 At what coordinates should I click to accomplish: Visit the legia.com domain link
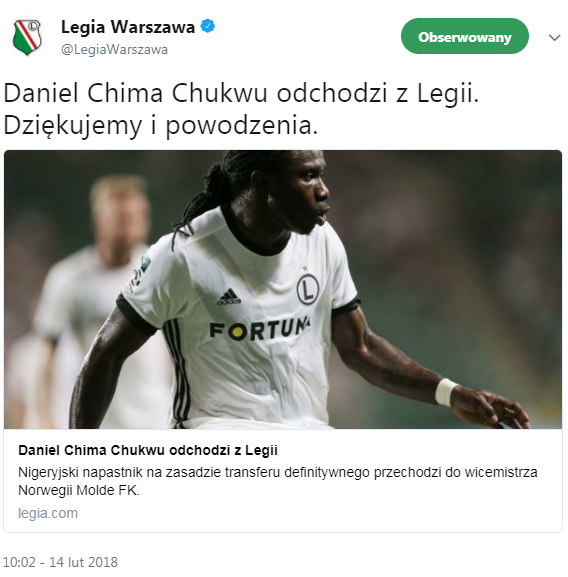click(x=48, y=513)
